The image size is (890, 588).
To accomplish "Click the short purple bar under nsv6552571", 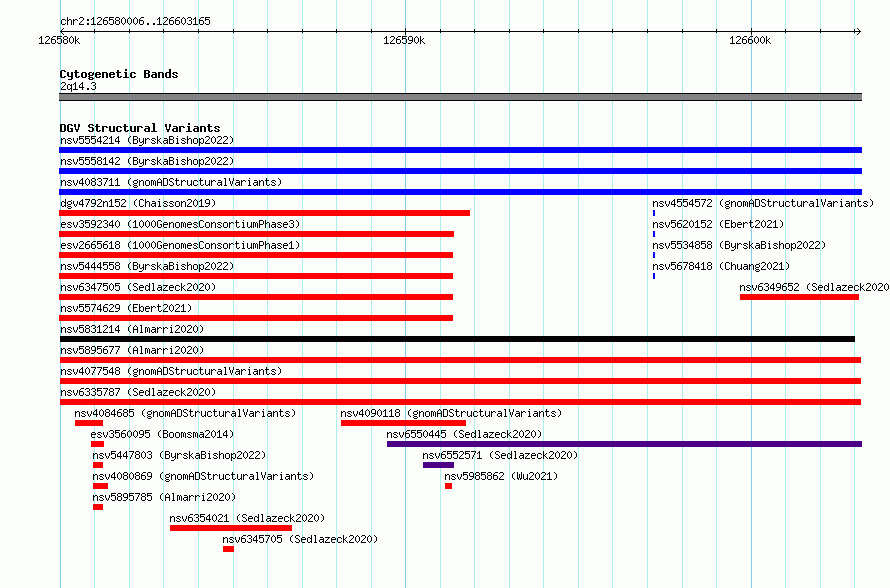I will tap(438, 465).
